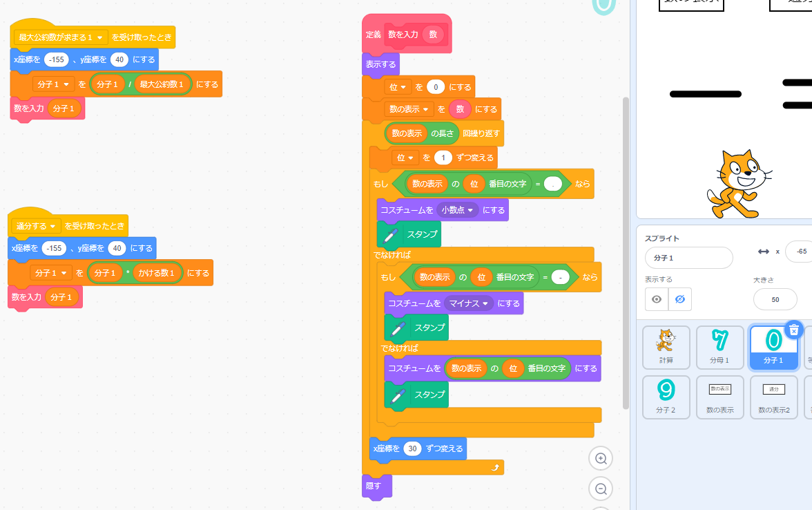The width and height of the screenshot is (812, 510).
Task: Click the zoom in magnifier button
Action: point(601,458)
